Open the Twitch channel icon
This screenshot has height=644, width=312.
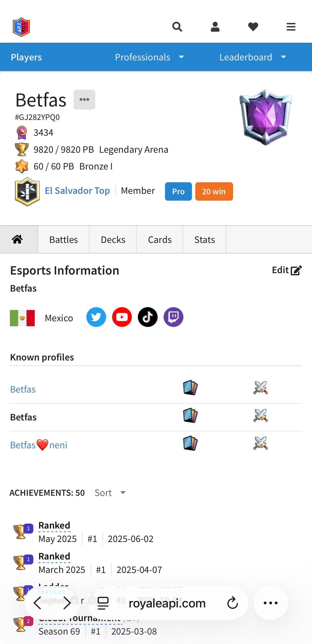173,317
